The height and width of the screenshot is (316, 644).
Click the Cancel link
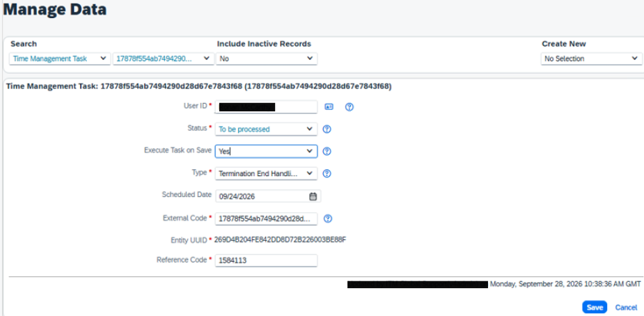[626, 308]
